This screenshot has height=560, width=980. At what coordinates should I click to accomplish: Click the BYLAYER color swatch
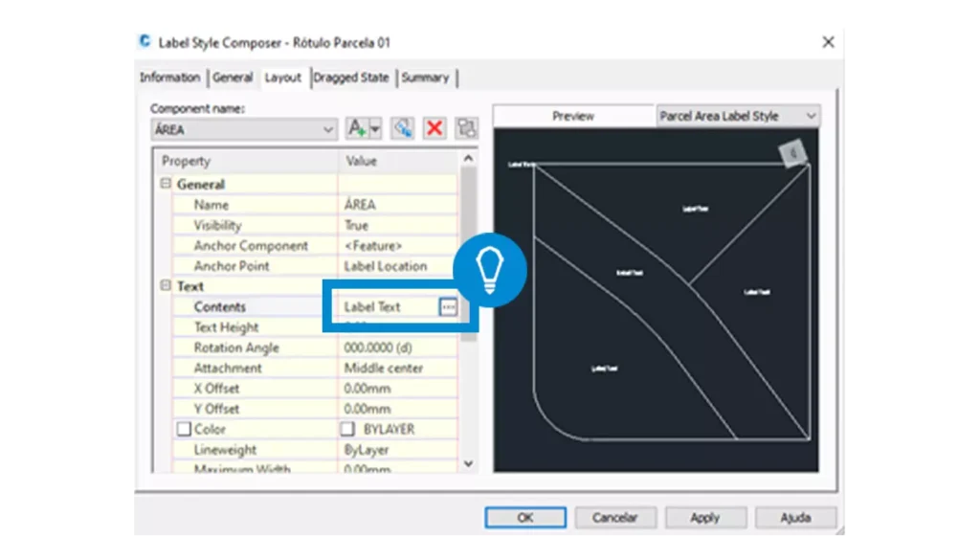347,430
